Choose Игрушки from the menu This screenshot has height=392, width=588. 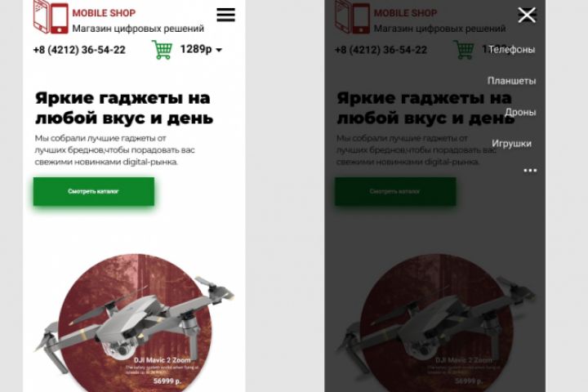tap(511, 143)
